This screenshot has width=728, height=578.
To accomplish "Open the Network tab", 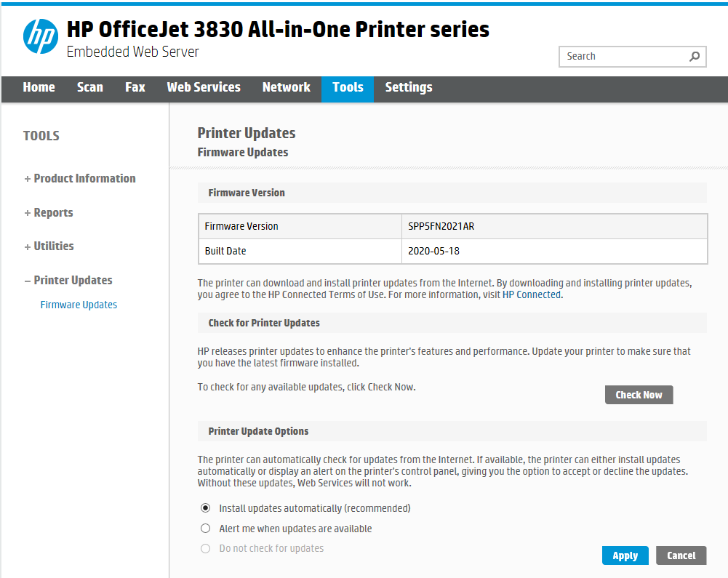I will click(x=287, y=87).
